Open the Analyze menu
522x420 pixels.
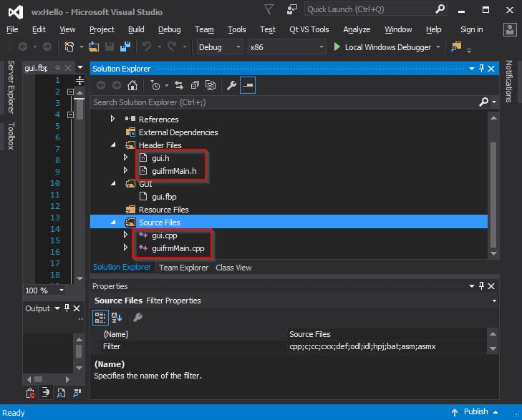coord(357,29)
